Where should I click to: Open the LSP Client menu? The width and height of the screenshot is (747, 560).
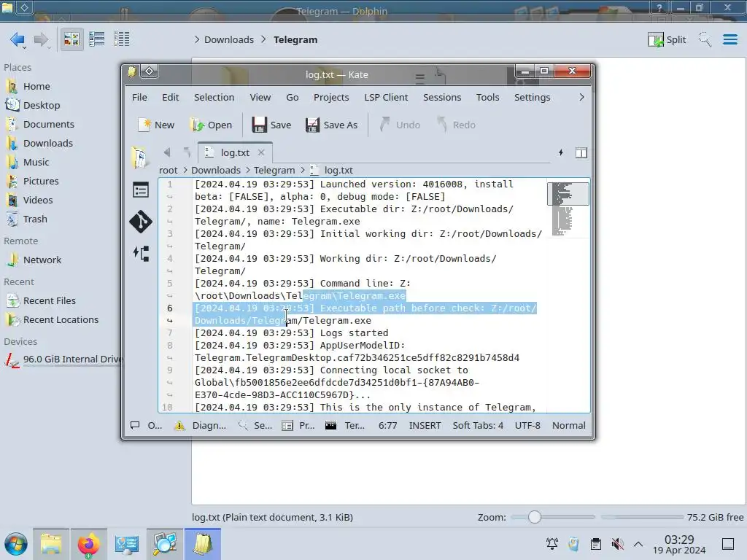(386, 97)
